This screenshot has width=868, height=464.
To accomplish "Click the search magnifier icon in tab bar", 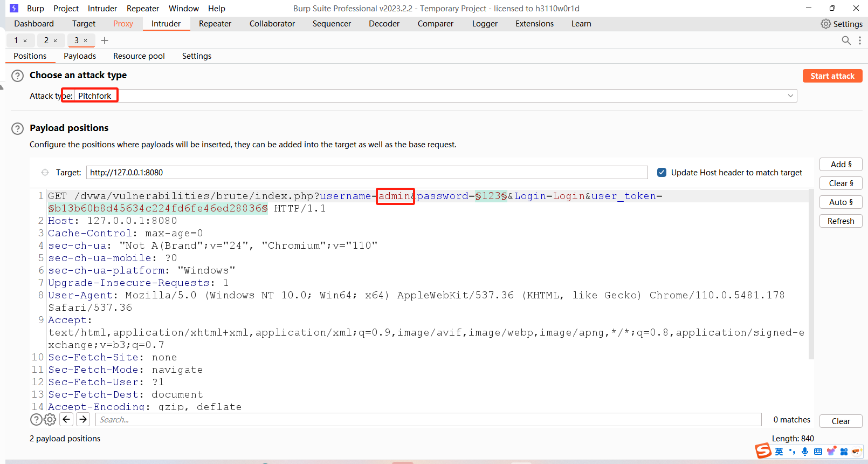I will click(846, 40).
